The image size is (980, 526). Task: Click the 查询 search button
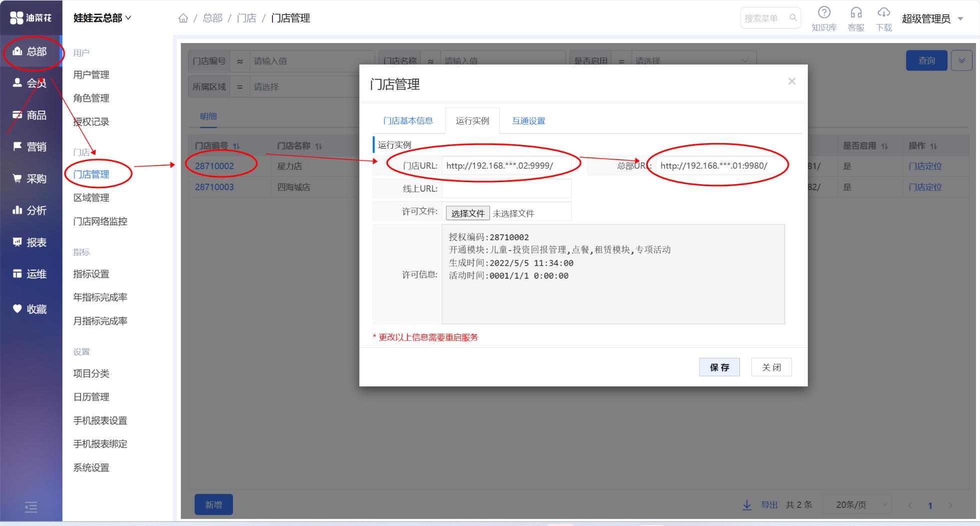(926, 61)
